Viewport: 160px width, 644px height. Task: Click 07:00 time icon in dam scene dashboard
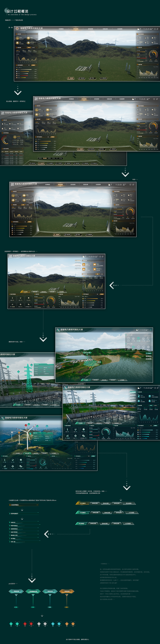coord(133,339)
